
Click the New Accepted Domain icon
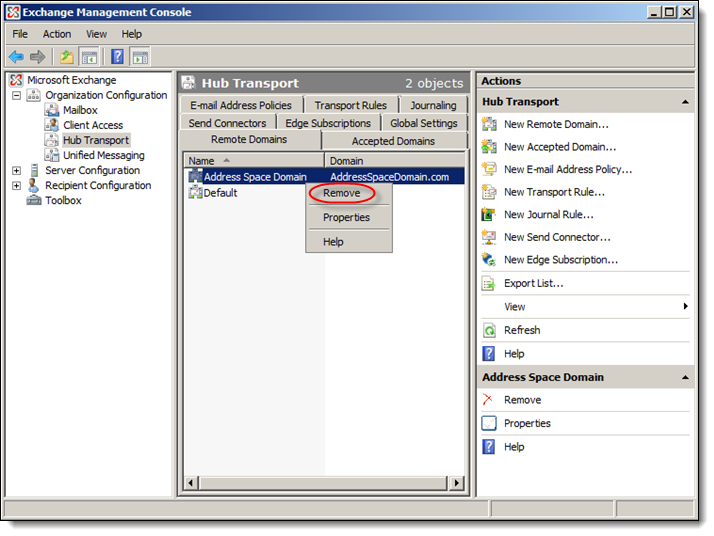tap(489, 147)
